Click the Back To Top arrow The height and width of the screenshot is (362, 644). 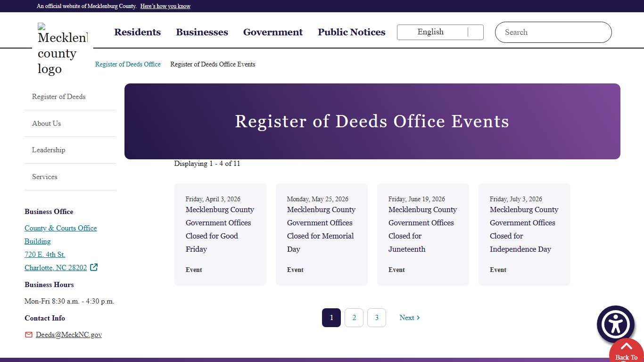(626, 350)
